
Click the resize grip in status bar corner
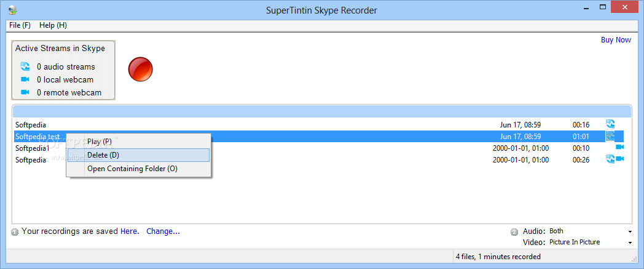[x=633, y=259]
